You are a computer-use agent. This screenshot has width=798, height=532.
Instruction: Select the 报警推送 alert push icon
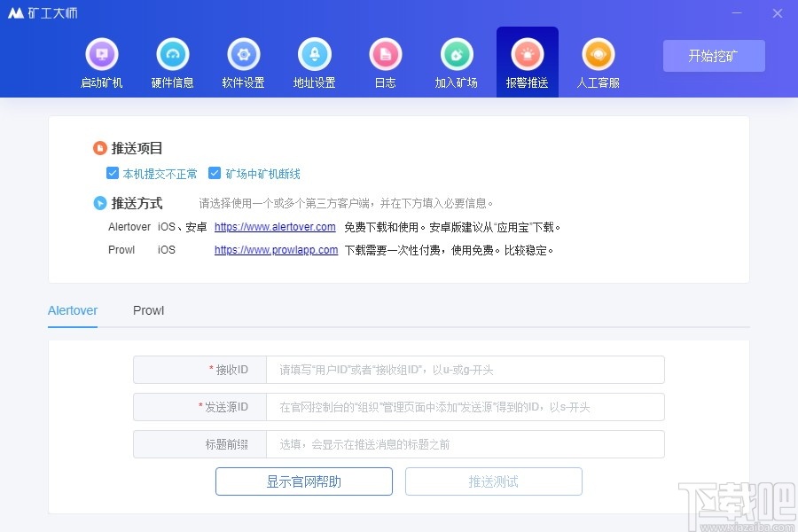coord(527,60)
